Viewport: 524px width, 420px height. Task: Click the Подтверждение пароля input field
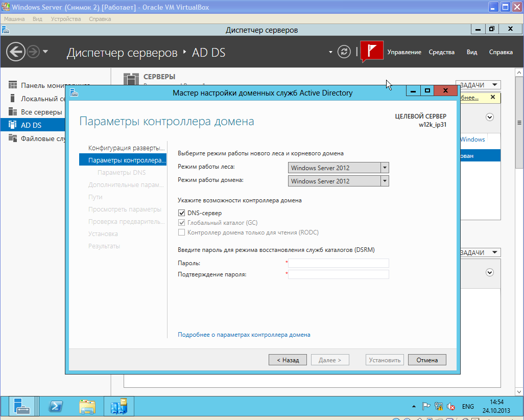(339, 274)
